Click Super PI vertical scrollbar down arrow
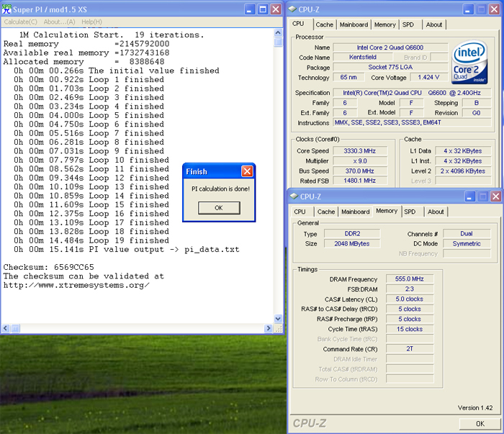The height and width of the screenshot is (434, 504). (278, 319)
